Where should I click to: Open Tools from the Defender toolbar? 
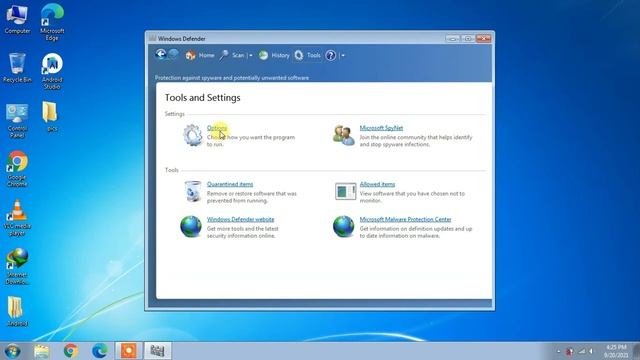[x=308, y=55]
